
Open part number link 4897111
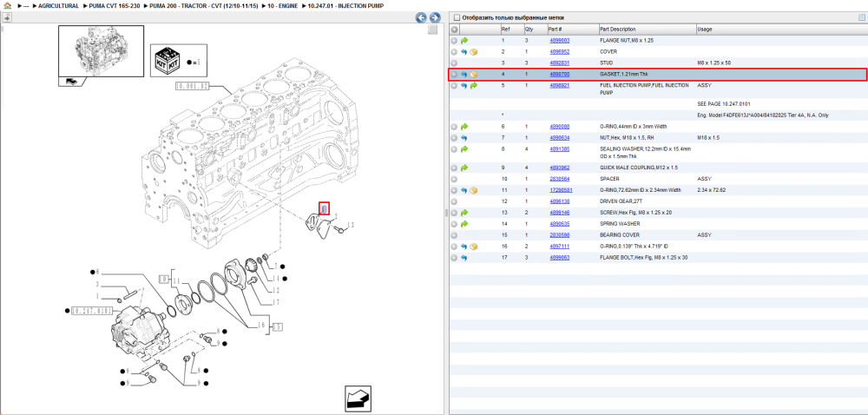pos(559,246)
